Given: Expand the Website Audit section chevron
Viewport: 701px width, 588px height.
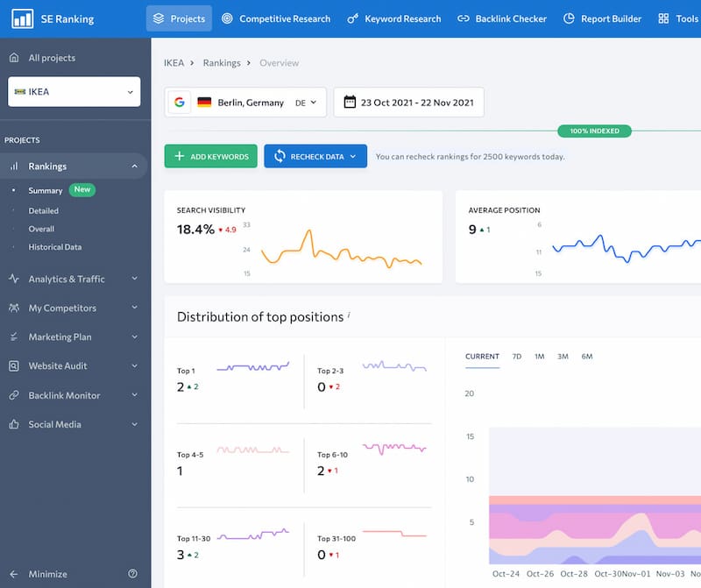Looking at the screenshot, I should click(135, 365).
